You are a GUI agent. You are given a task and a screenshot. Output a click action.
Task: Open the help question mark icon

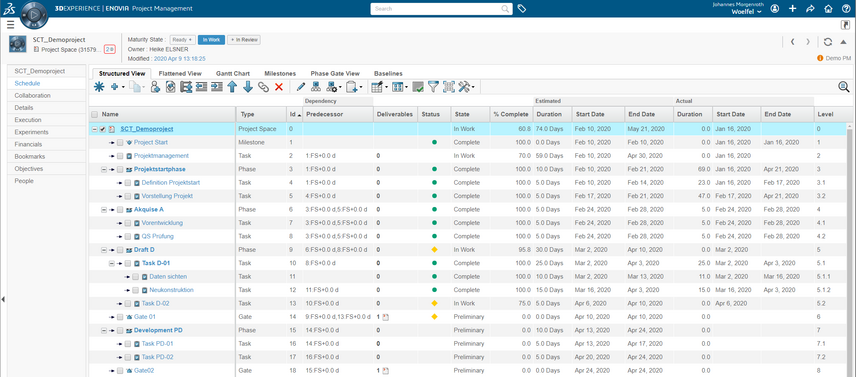coord(846,9)
